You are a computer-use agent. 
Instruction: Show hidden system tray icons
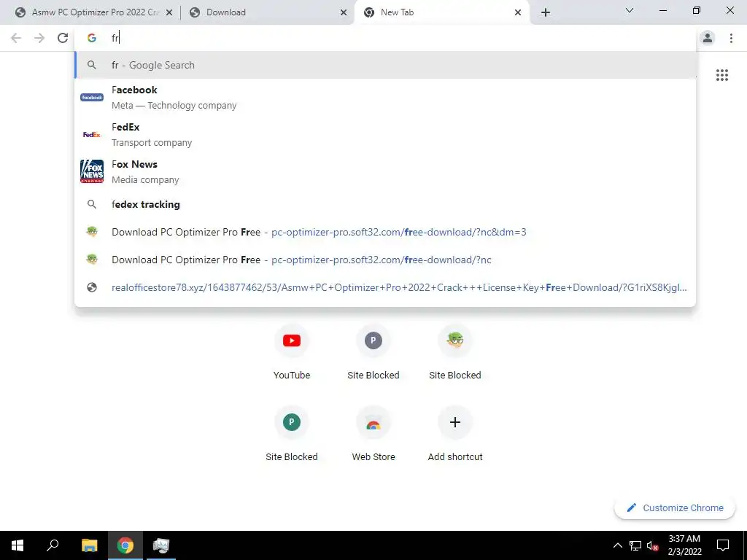[617, 545]
